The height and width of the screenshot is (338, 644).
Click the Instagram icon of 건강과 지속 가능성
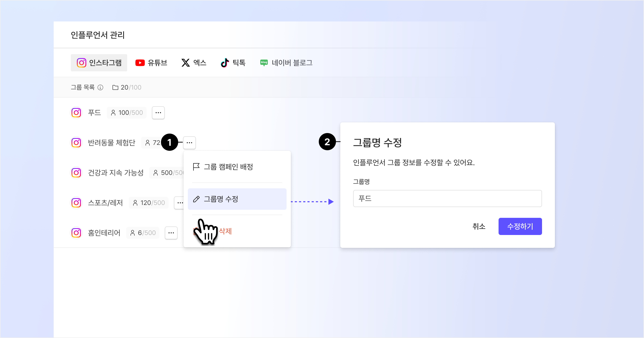[x=76, y=173]
